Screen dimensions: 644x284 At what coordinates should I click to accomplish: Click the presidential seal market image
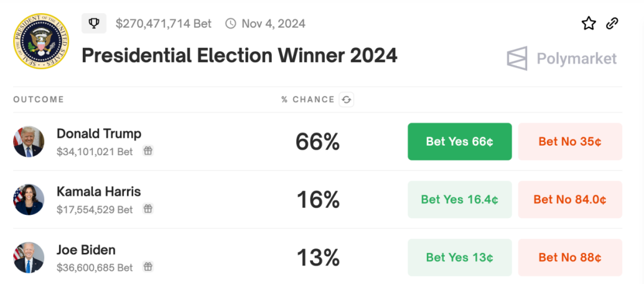[x=41, y=41]
